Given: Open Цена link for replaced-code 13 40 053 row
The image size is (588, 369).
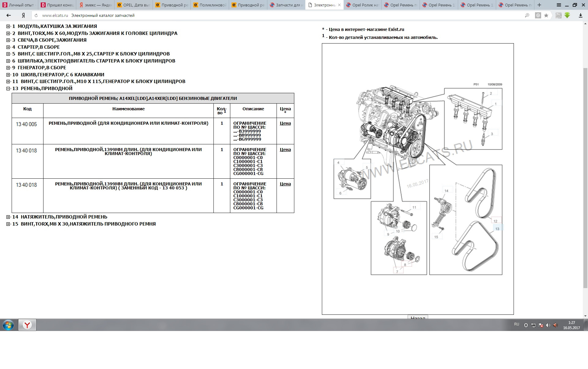Looking at the screenshot, I should [285, 184].
